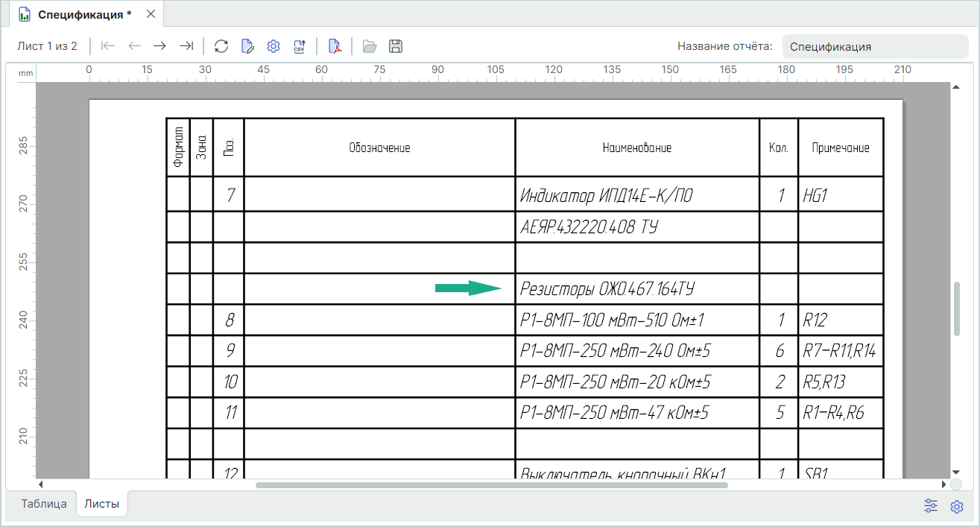
Task: Click the horizontal scrollbar thumb
Action: point(491,485)
